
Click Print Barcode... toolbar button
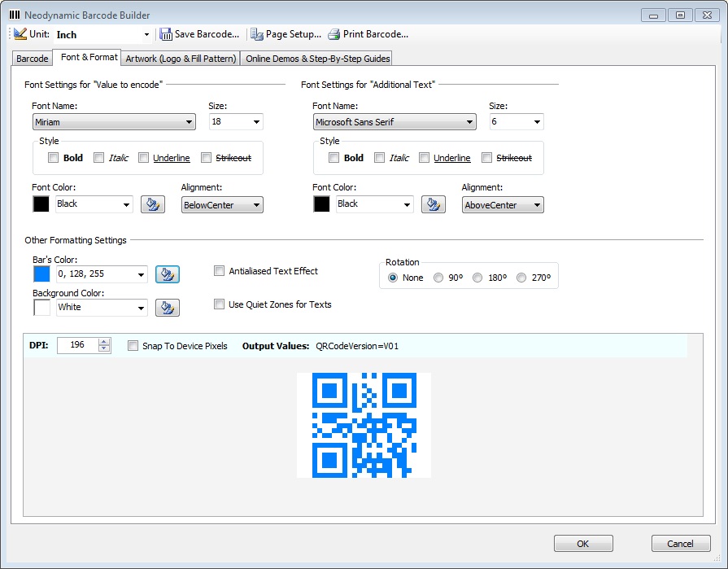[368, 34]
